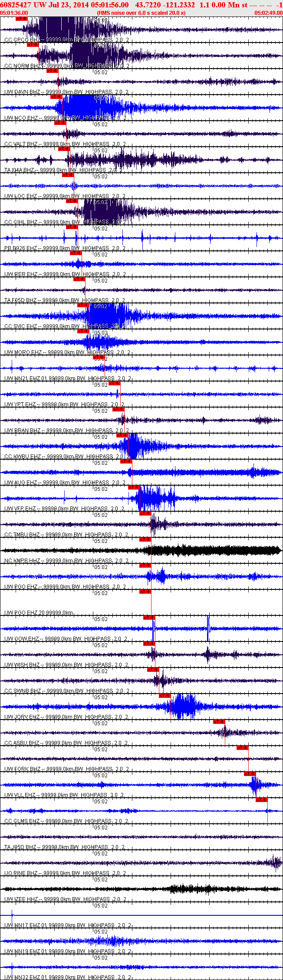Viewport: 283px width, 980px height.
Task: Click the red pick flag on the CC CPCO trace
Action: [x=21, y=19]
